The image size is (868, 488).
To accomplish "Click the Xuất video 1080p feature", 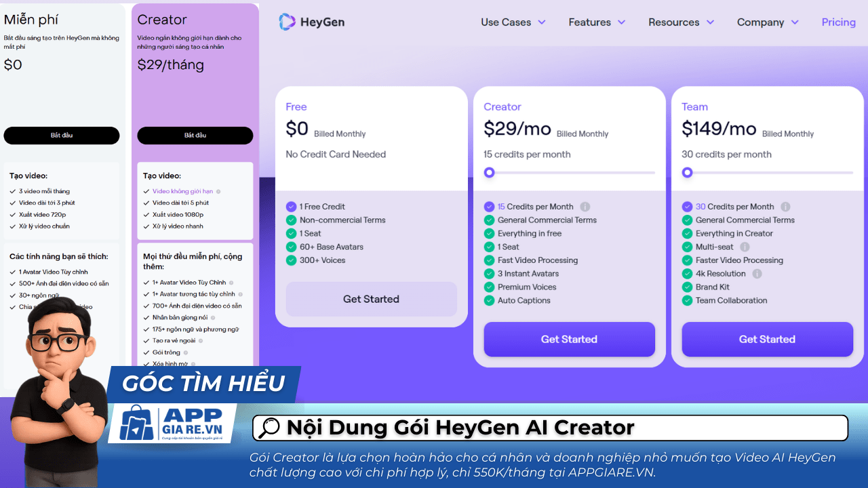I will point(177,214).
